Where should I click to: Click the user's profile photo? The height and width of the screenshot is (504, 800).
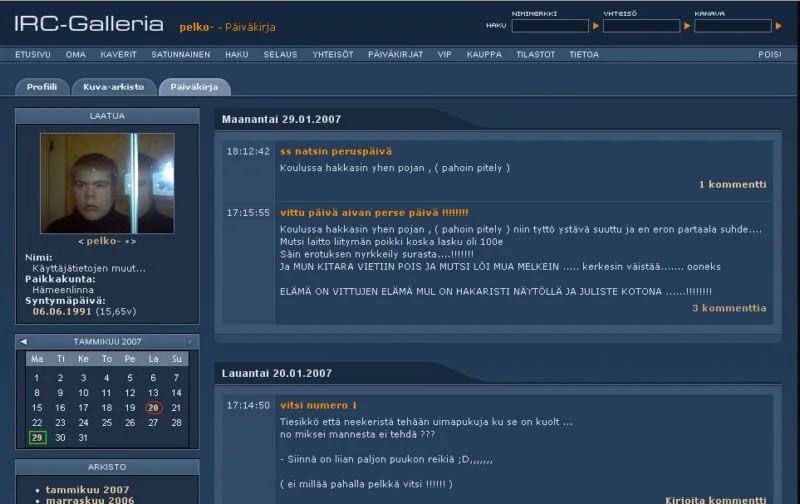coord(107,183)
